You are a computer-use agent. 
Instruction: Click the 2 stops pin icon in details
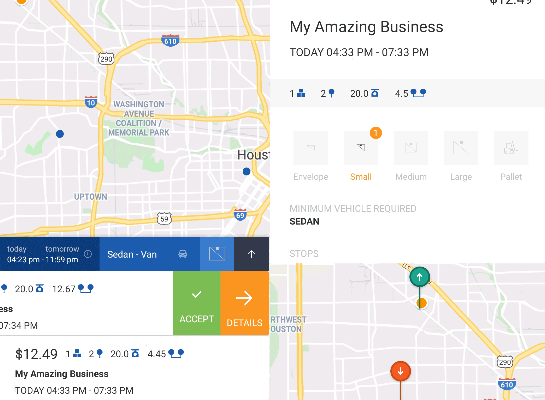tap(331, 93)
